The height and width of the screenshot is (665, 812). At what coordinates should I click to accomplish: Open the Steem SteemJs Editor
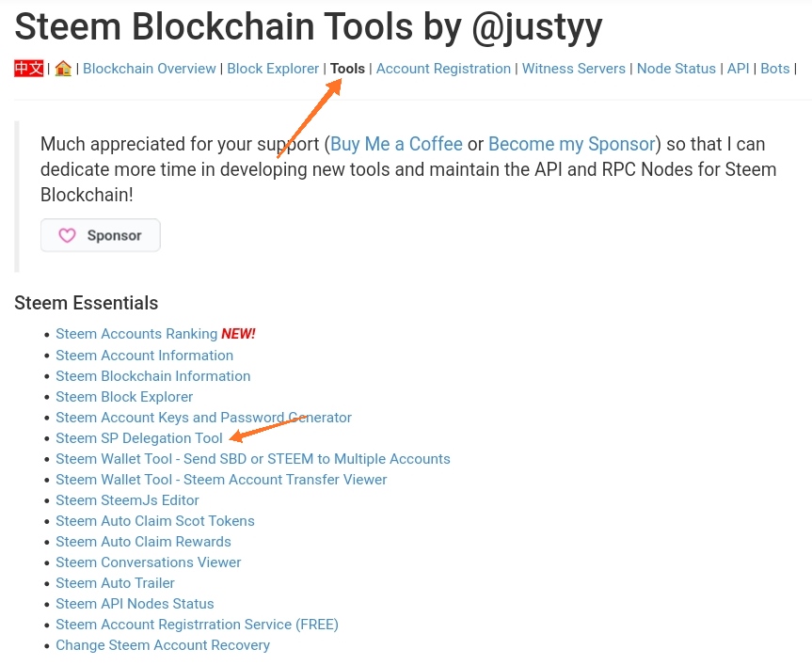pyautogui.click(x=127, y=500)
